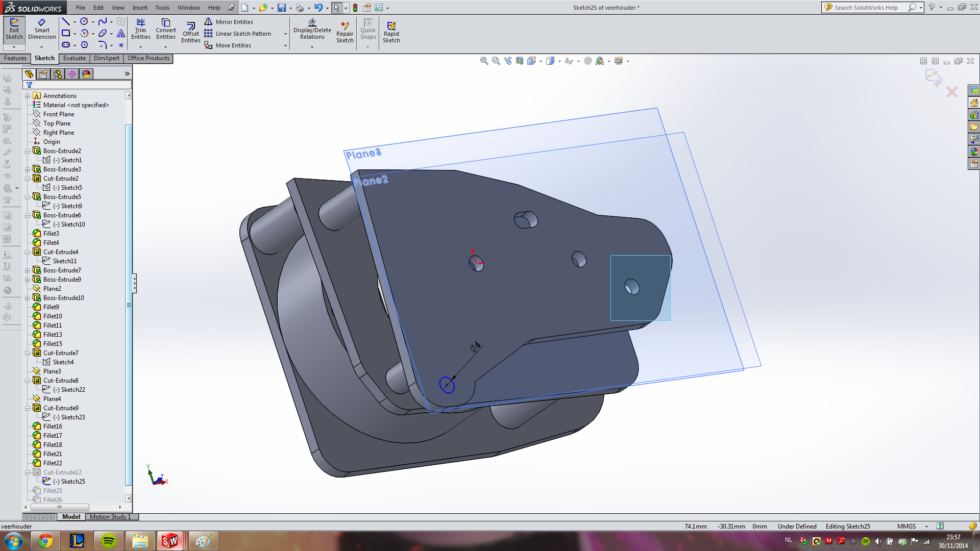This screenshot has height=551, width=980.
Task: Select the Centerpoint Arc tool
Action: [84, 33]
